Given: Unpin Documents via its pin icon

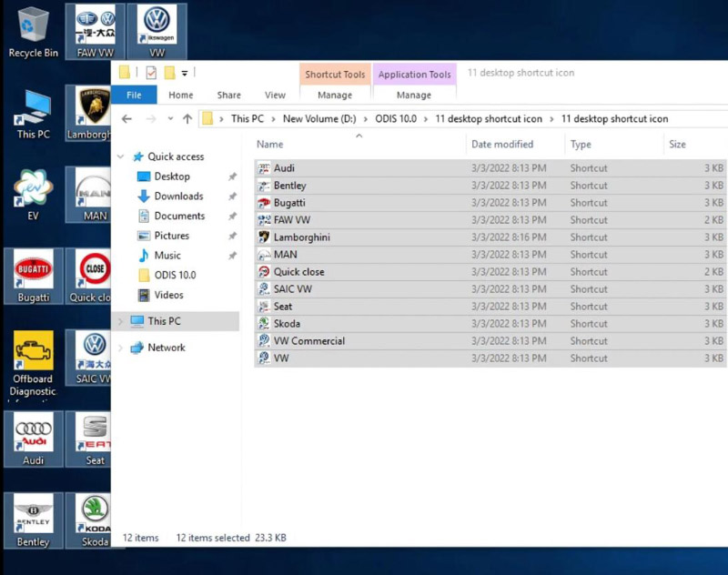Looking at the screenshot, I should pyautogui.click(x=232, y=216).
